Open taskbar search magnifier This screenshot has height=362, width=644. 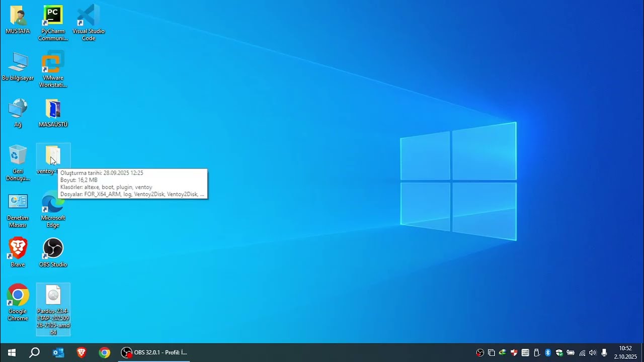tap(34, 352)
